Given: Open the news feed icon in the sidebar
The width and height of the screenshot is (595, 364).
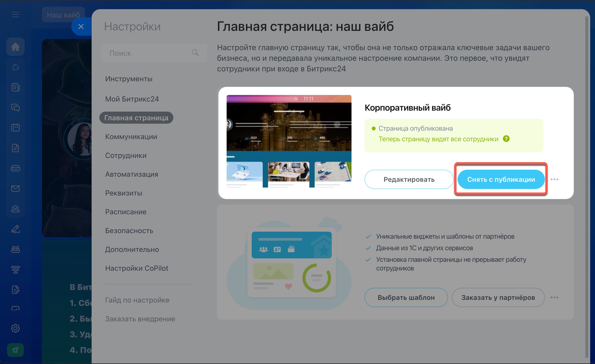Looking at the screenshot, I should (x=15, y=87).
